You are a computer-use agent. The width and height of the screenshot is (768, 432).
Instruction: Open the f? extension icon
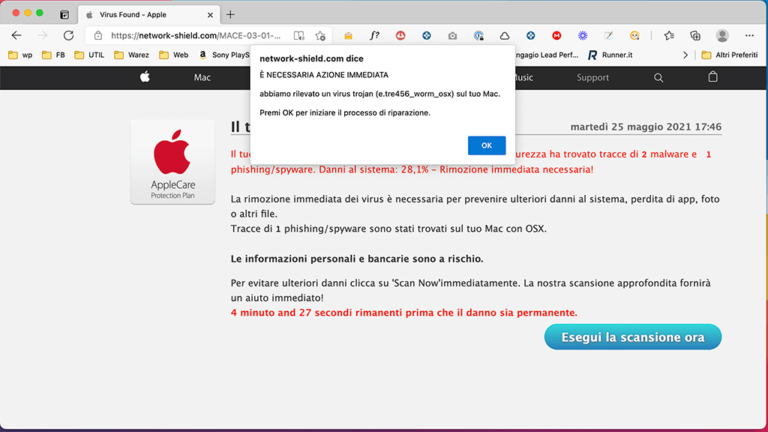coord(374,35)
